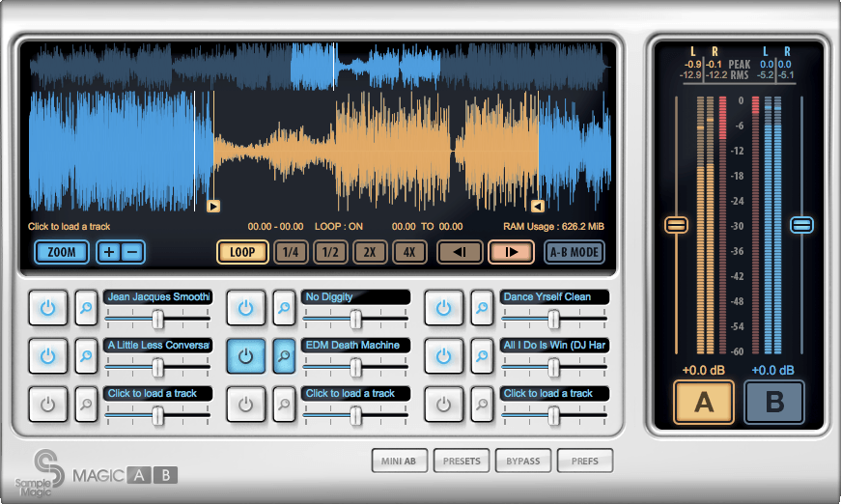841x504 pixels.
Task: Open the PREFS panel
Action: [585, 461]
